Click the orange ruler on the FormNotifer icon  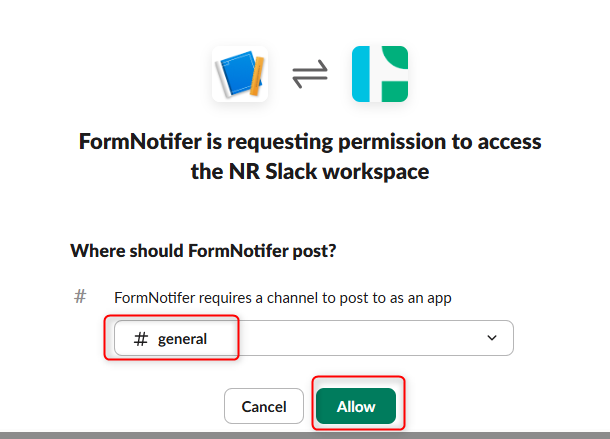pyautogui.click(x=257, y=76)
